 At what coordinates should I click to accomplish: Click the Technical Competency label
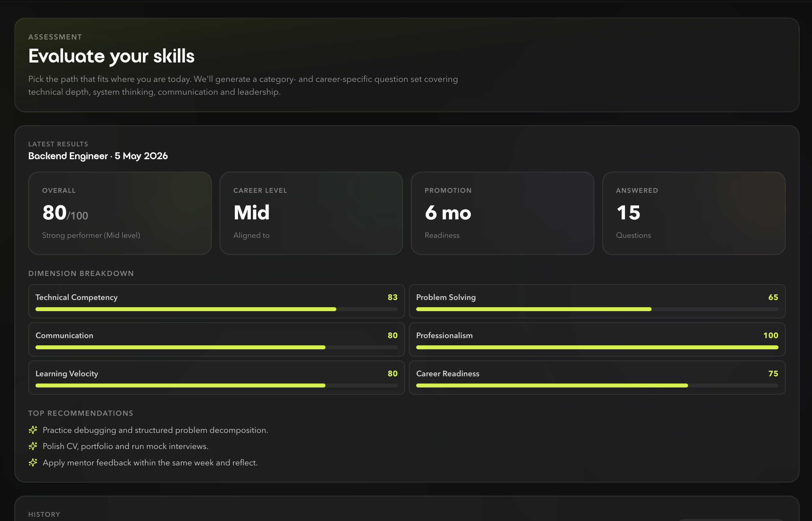click(77, 297)
